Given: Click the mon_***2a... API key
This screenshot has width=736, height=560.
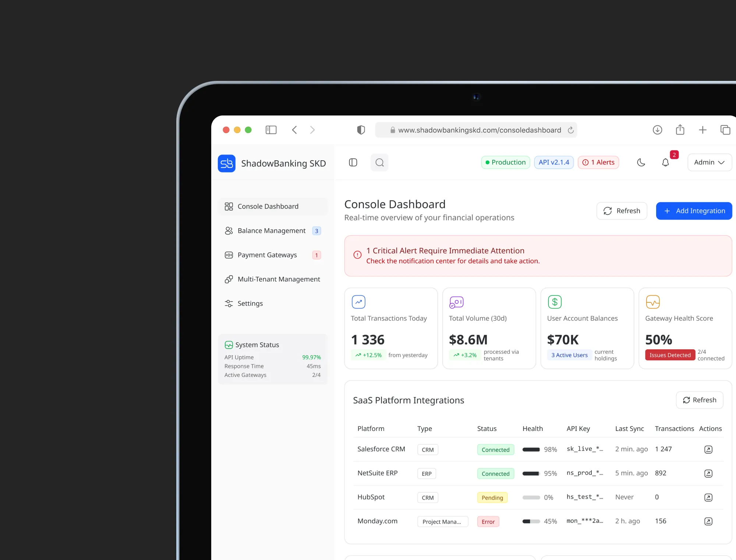Looking at the screenshot, I should tap(585, 521).
